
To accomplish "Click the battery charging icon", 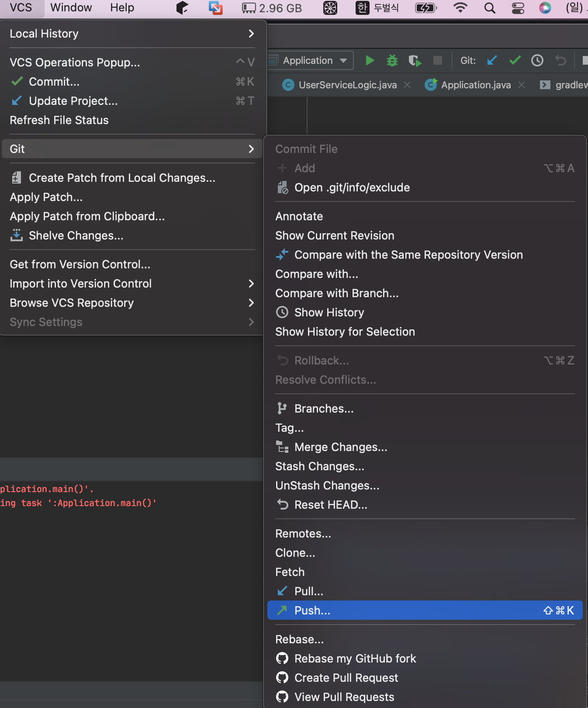I will [426, 8].
